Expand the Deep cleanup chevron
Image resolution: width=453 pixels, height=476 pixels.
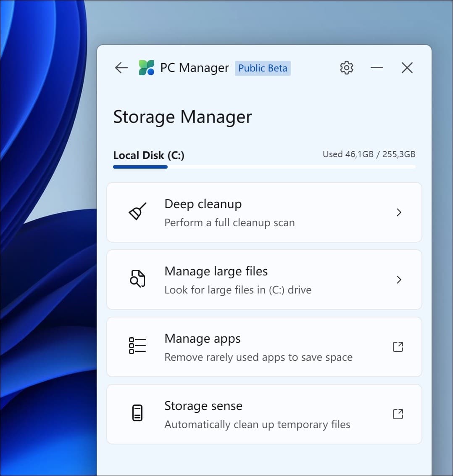(x=399, y=212)
